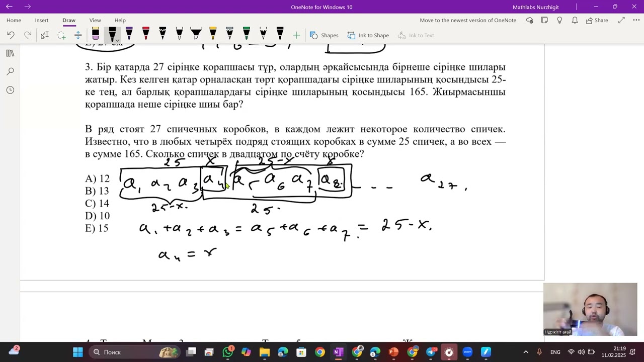Image resolution: width=644 pixels, height=362 pixels.
Task: Open the Windows Start menu
Action: [78, 352]
